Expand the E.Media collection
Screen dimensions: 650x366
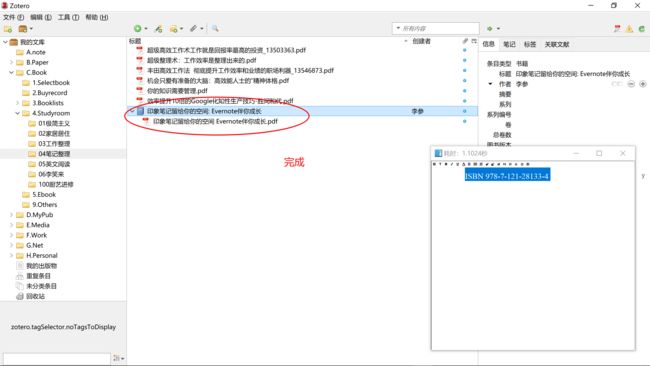coord(11,225)
